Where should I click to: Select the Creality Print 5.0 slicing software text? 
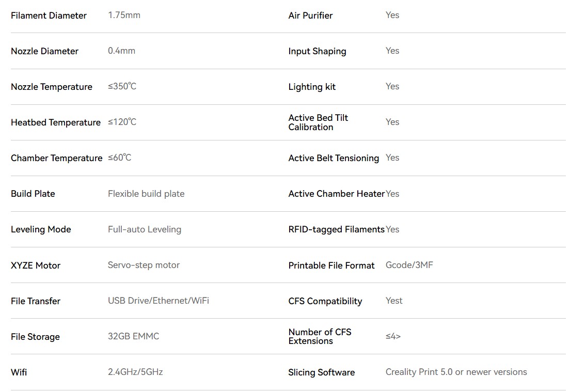(x=456, y=372)
